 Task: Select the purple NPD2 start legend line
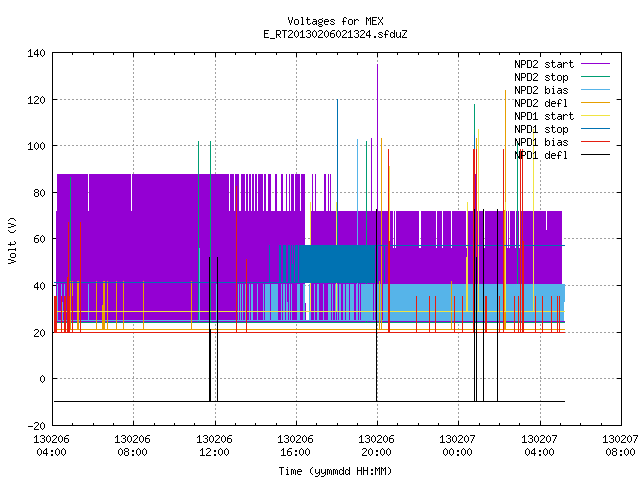595,64
